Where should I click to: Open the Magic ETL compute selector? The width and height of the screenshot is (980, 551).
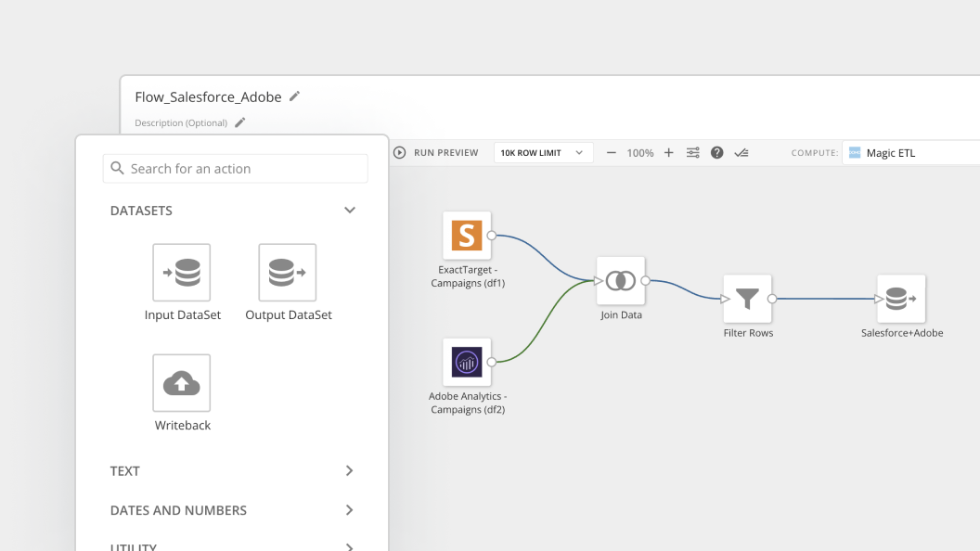pos(910,152)
